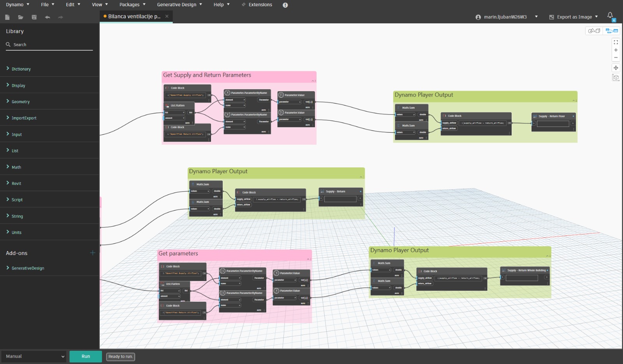Switch to graph view mode
The image size is (623, 364).
pos(611,31)
